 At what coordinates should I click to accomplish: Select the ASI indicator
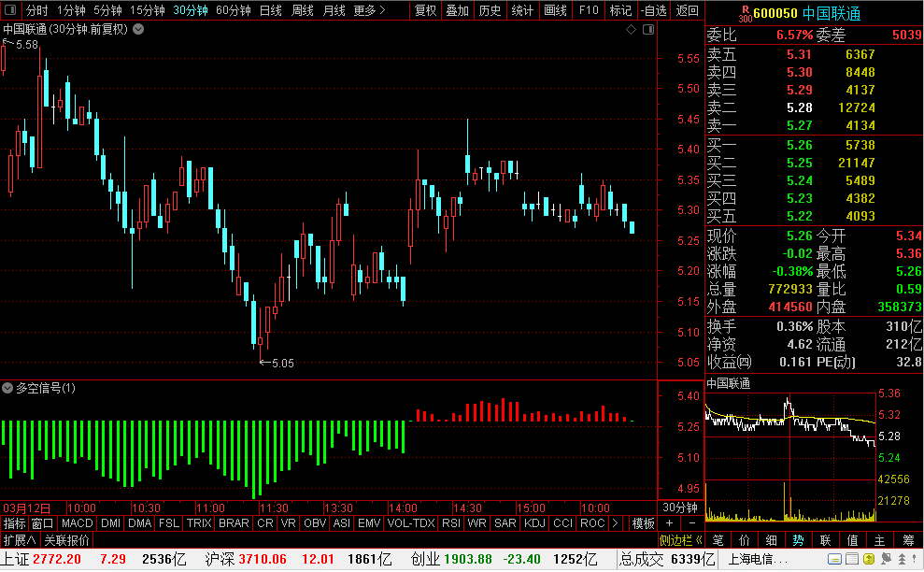[x=342, y=523]
